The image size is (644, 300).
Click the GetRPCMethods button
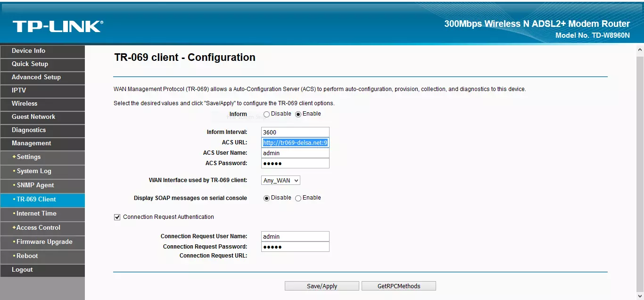pos(399,286)
